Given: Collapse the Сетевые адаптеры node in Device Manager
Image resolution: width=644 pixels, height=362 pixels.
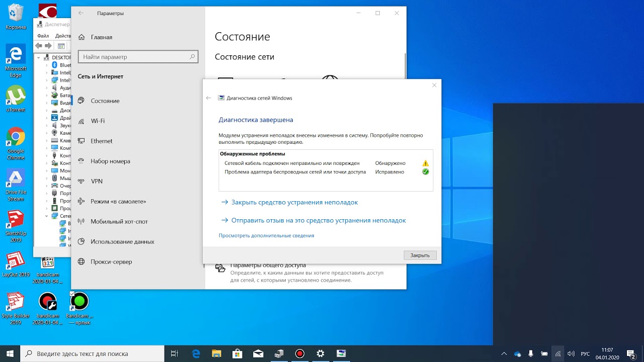Looking at the screenshot, I should (47, 216).
